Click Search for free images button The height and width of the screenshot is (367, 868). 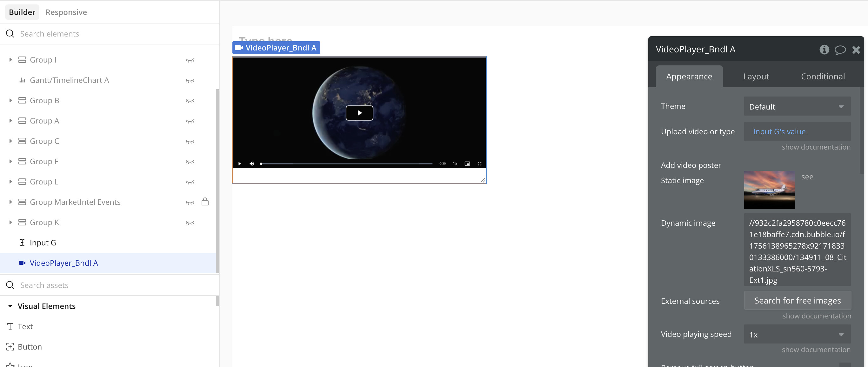pyautogui.click(x=797, y=301)
